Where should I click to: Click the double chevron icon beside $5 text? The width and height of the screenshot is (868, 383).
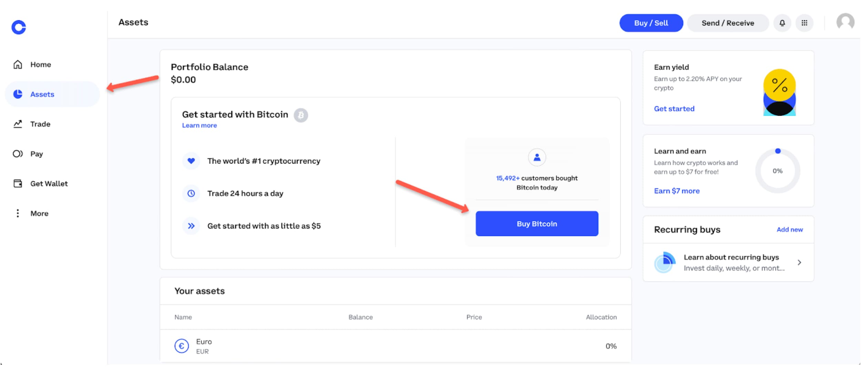coord(191,226)
